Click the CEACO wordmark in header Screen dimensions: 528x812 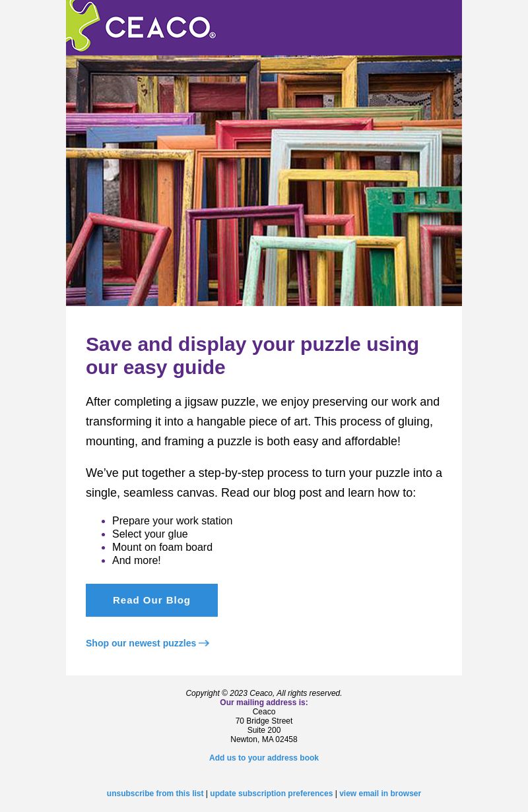point(160,28)
